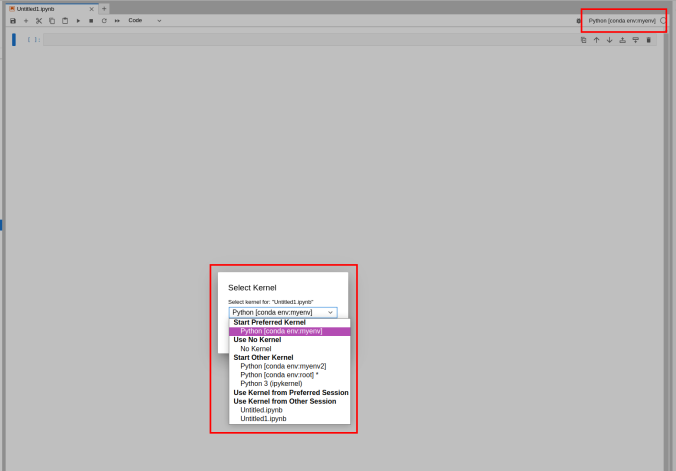Image resolution: width=676 pixels, height=471 pixels.
Task: Restart the kernel via the refresh icon
Action: [104, 20]
